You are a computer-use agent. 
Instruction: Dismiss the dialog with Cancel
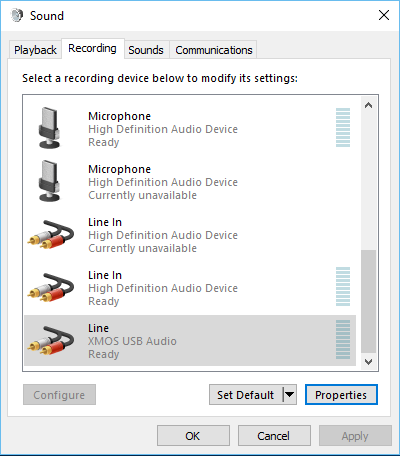click(274, 435)
